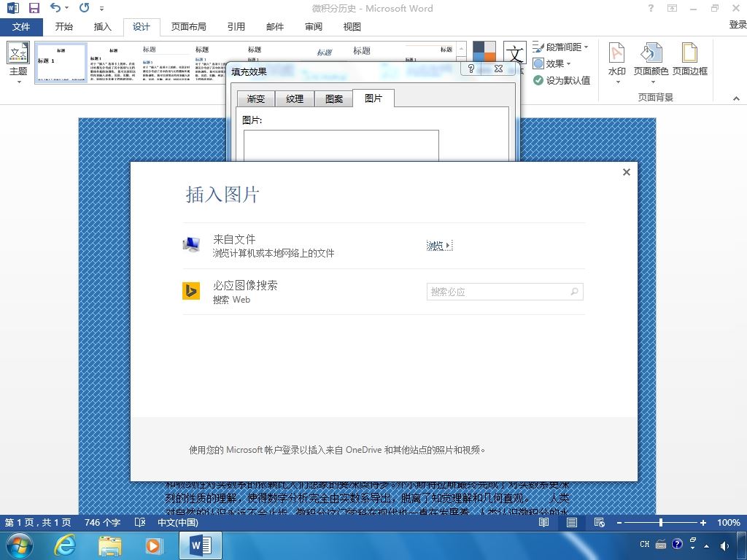
Task: Select the second document style thumbnail
Action: tap(113, 63)
